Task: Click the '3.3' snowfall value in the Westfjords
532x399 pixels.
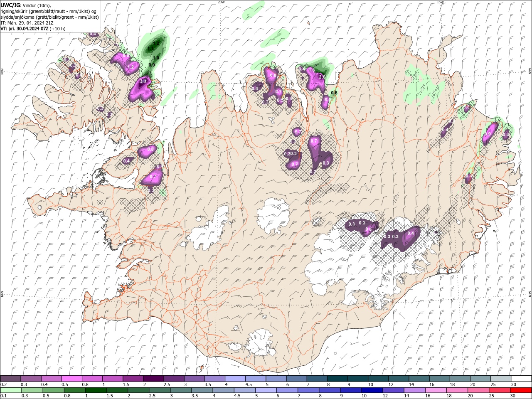Action: point(143,81)
